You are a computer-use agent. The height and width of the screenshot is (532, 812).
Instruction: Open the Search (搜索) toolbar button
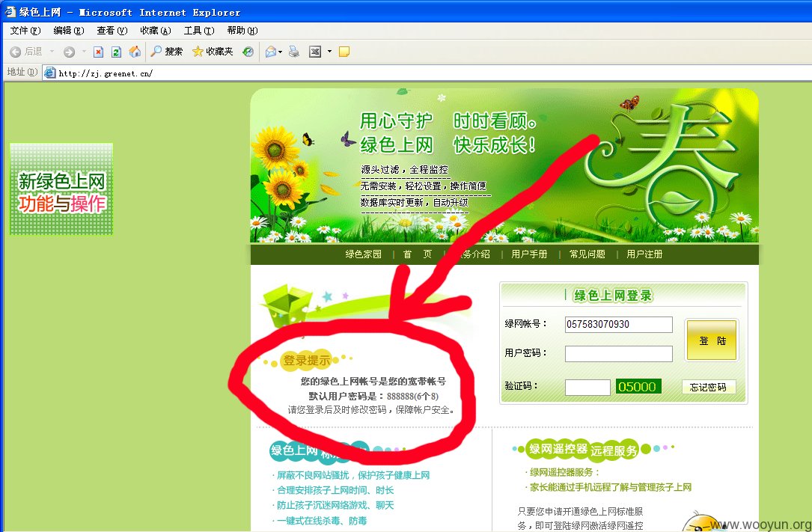[167, 51]
